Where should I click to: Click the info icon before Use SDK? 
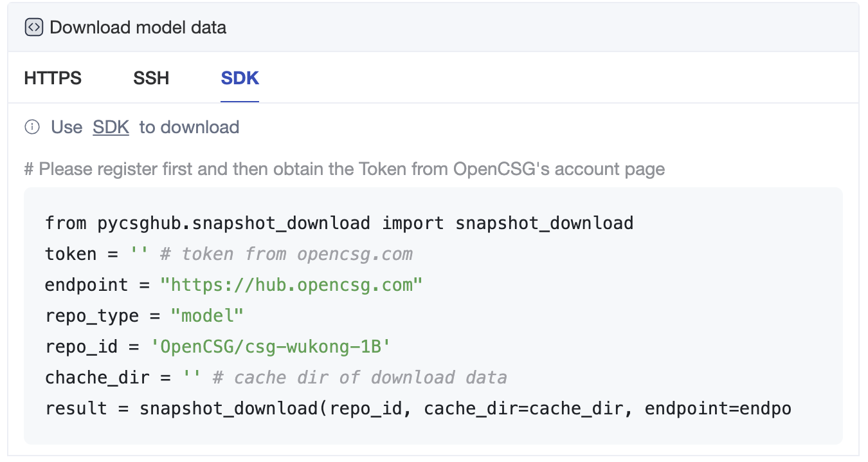tap(32, 127)
